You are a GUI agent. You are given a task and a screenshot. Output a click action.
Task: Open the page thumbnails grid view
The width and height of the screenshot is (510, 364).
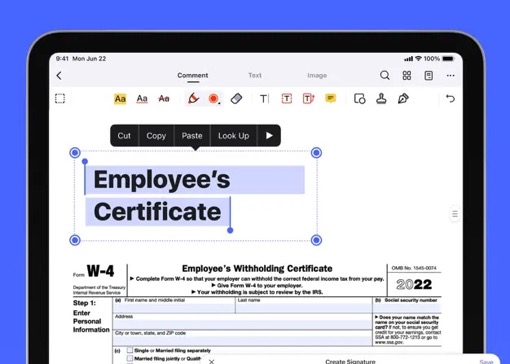click(x=407, y=76)
